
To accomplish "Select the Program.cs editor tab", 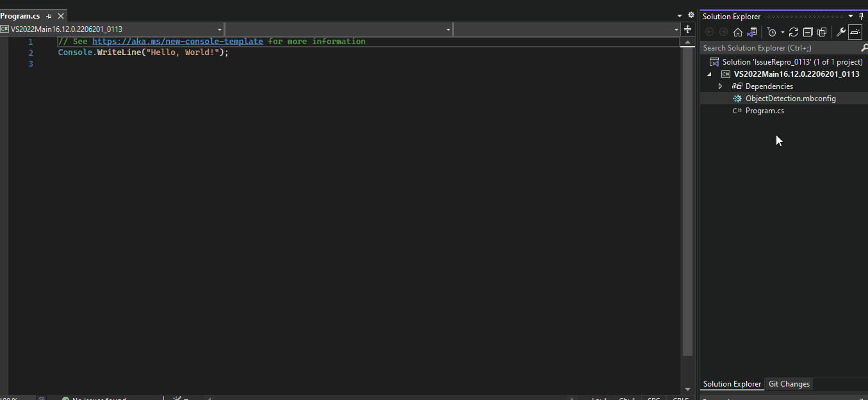I will 20,15.
